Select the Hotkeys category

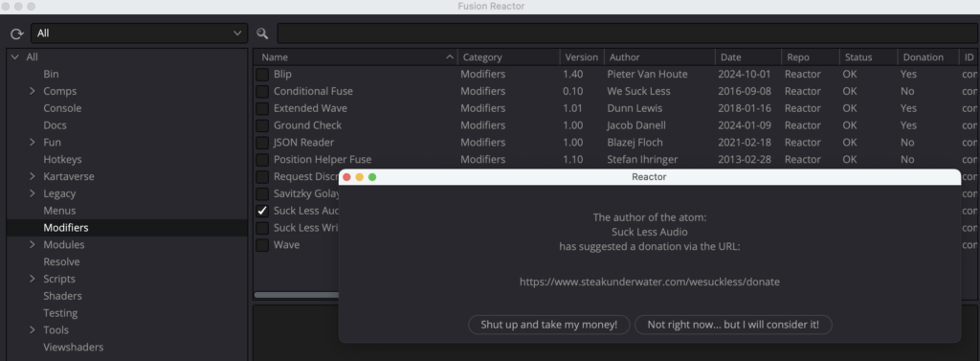(x=62, y=160)
